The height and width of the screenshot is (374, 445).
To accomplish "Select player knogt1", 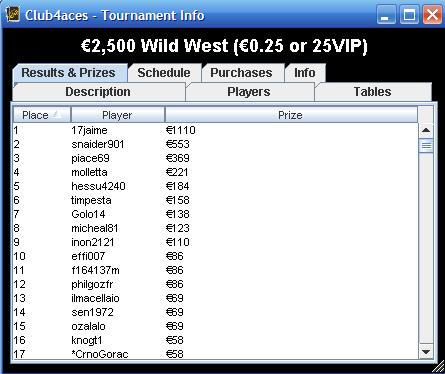I will point(87,340).
